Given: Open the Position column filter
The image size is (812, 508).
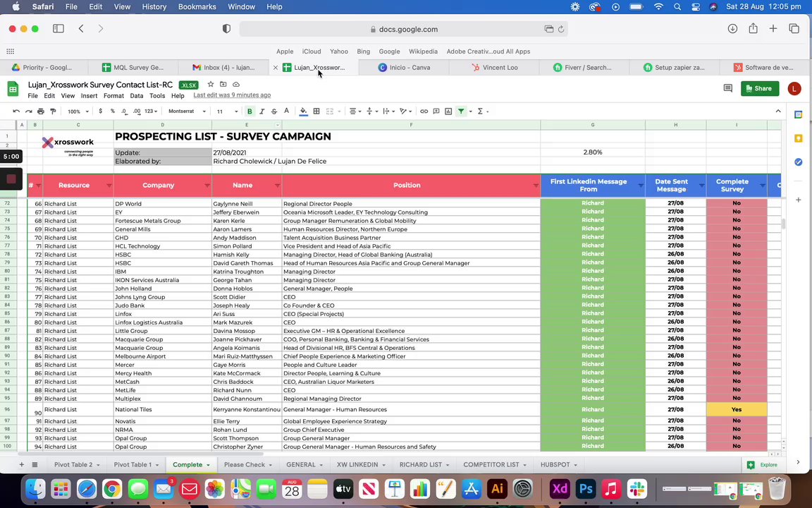Looking at the screenshot, I should 536,186.
